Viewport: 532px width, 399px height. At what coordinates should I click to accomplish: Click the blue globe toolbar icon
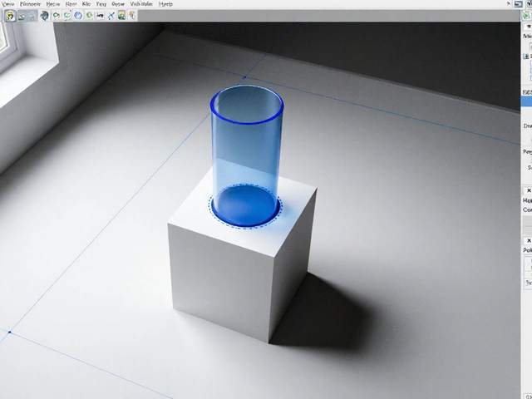[x=78, y=15]
